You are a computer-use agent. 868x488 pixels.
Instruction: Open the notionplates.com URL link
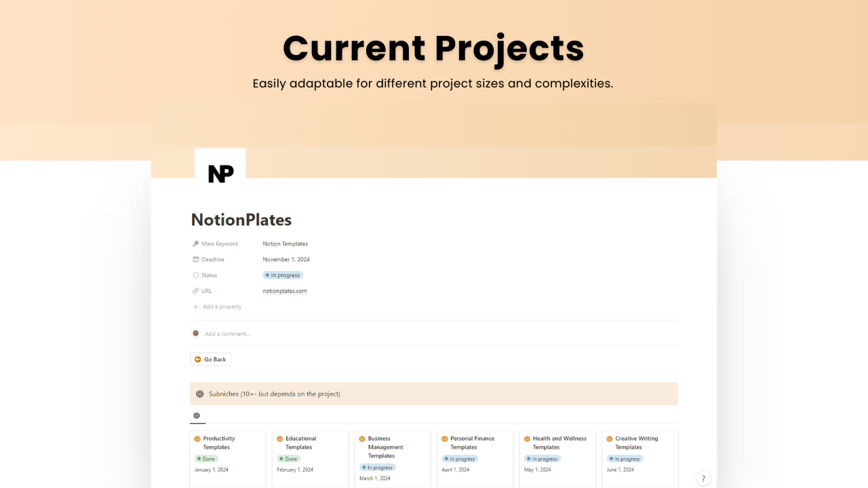pos(285,291)
